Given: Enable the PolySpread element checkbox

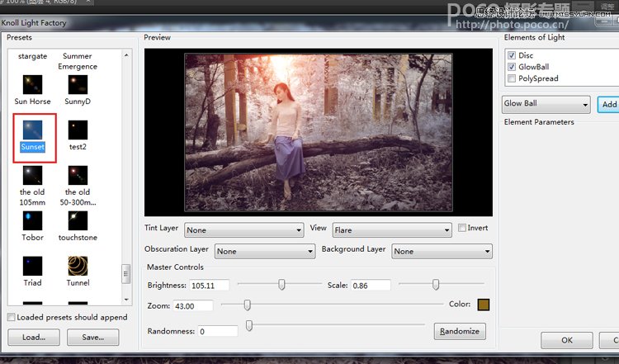Looking at the screenshot, I should (x=512, y=78).
